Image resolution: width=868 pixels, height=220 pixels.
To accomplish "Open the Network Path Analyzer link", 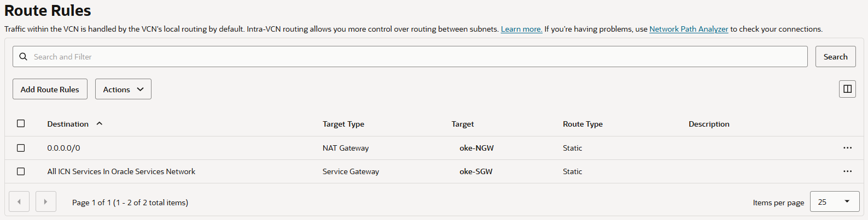I will 688,29.
